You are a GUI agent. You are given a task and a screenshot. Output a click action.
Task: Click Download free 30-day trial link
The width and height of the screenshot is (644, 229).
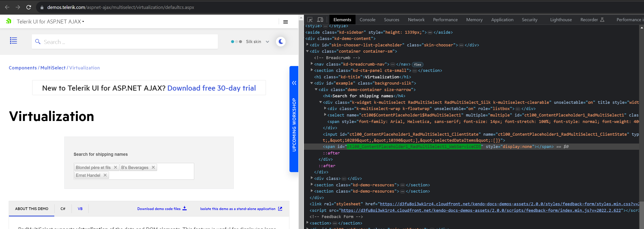(211, 88)
